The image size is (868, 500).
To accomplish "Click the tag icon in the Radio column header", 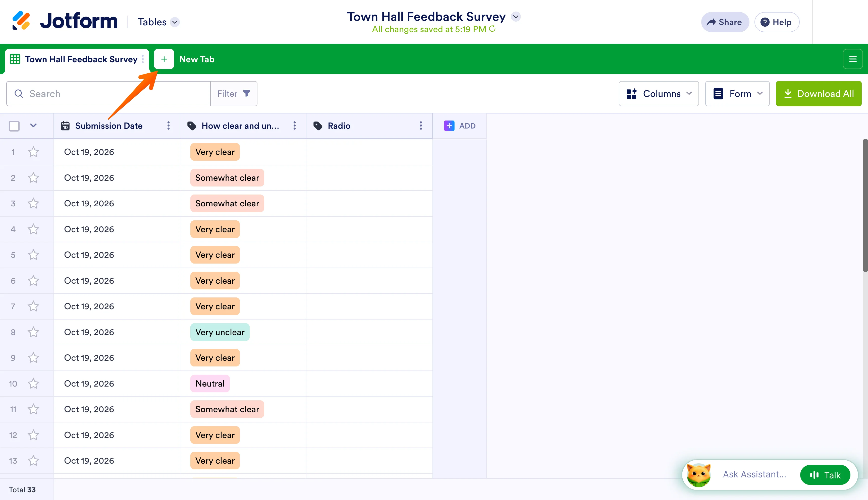I will coord(318,126).
